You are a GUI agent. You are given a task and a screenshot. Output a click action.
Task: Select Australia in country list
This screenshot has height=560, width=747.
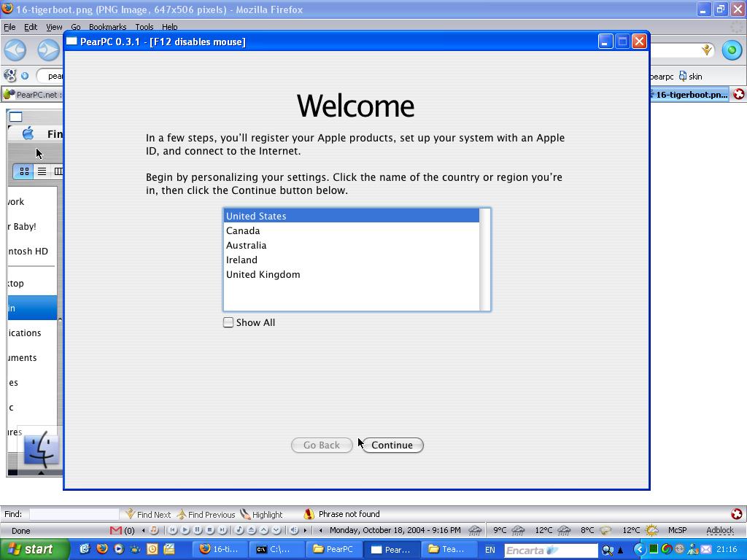click(x=351, y=245)
